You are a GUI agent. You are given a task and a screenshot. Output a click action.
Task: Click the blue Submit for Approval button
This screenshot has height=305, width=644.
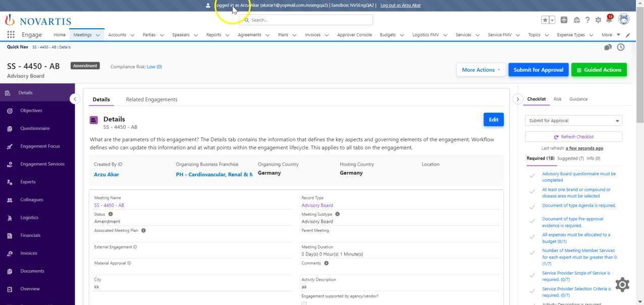tap(538, 70)
